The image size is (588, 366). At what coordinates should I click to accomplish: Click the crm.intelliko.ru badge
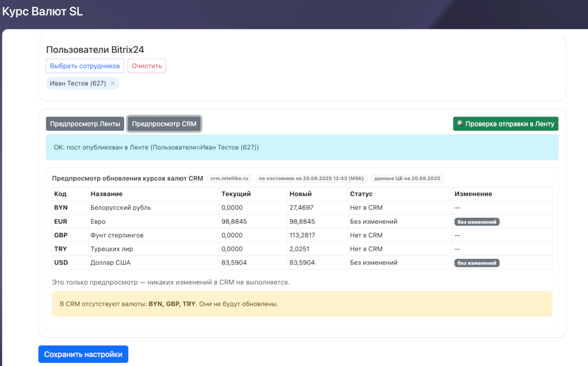230,179
